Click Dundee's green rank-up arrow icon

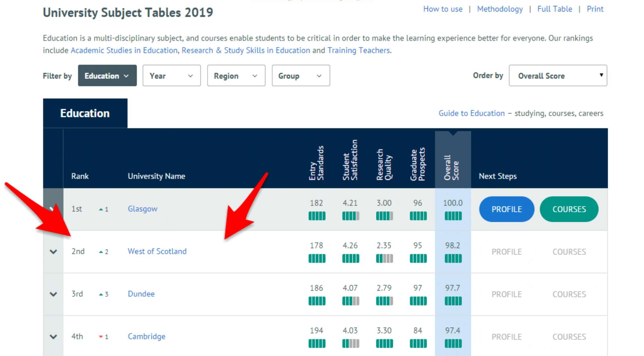101,294
